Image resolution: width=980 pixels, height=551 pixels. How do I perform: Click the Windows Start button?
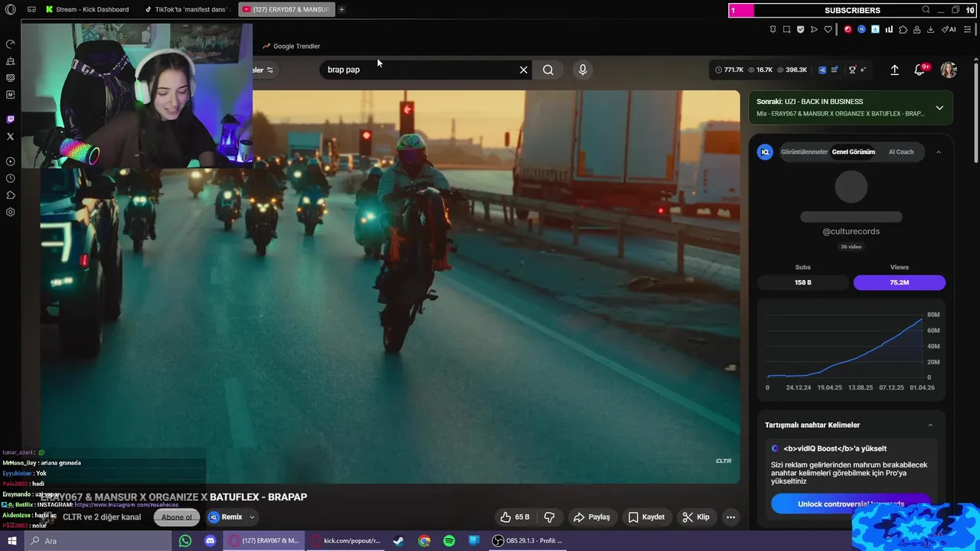(x=11, y=541)
